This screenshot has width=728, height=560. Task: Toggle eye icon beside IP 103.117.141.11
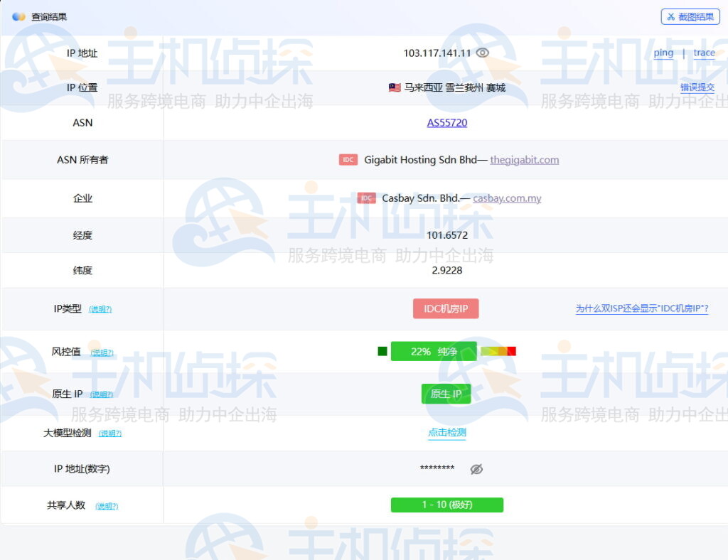[483, 53]
